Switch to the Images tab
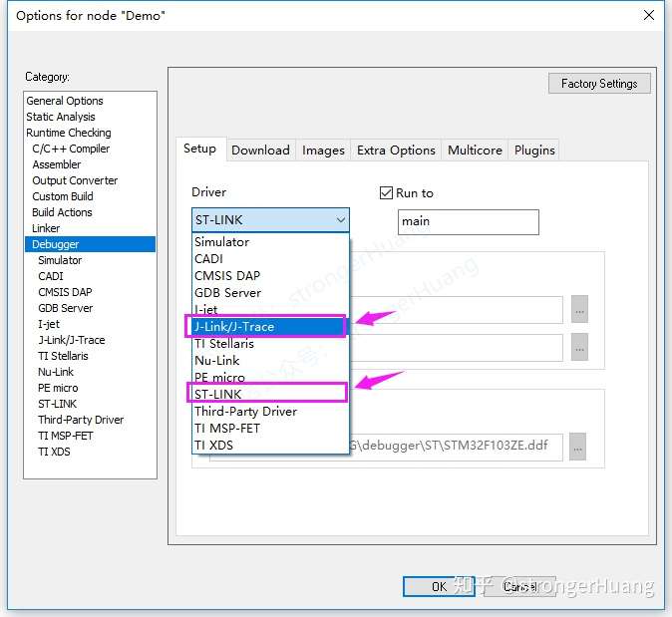Screen dimensions: 672x617 click(323, 151)
